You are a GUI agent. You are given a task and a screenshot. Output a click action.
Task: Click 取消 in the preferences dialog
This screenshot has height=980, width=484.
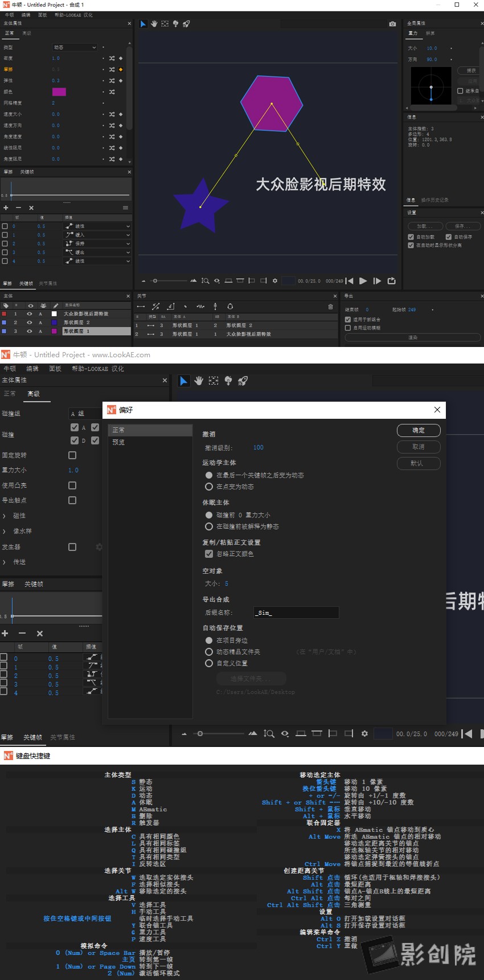pyautogui.click(x=419, y=447)
